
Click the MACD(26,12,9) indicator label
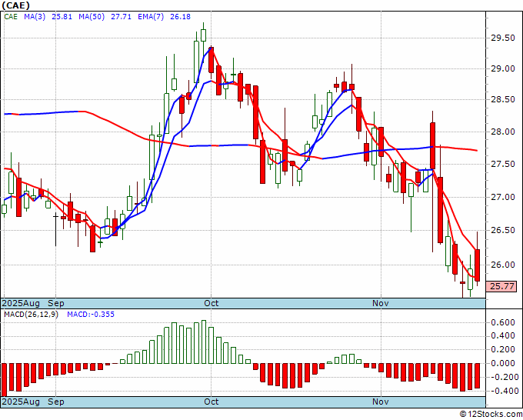click(x=31, y=315)
